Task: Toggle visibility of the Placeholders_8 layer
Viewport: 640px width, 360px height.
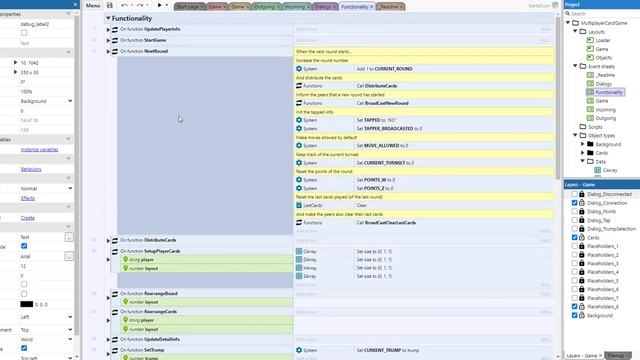Action: click(574, 307)
